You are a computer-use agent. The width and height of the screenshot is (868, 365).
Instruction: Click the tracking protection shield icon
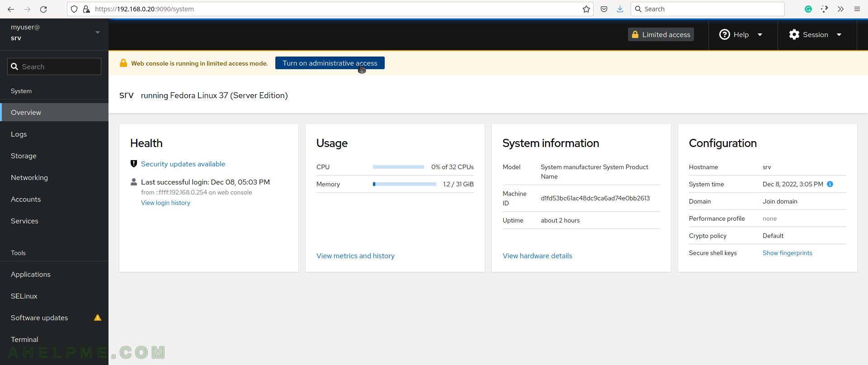coord(74,9)
